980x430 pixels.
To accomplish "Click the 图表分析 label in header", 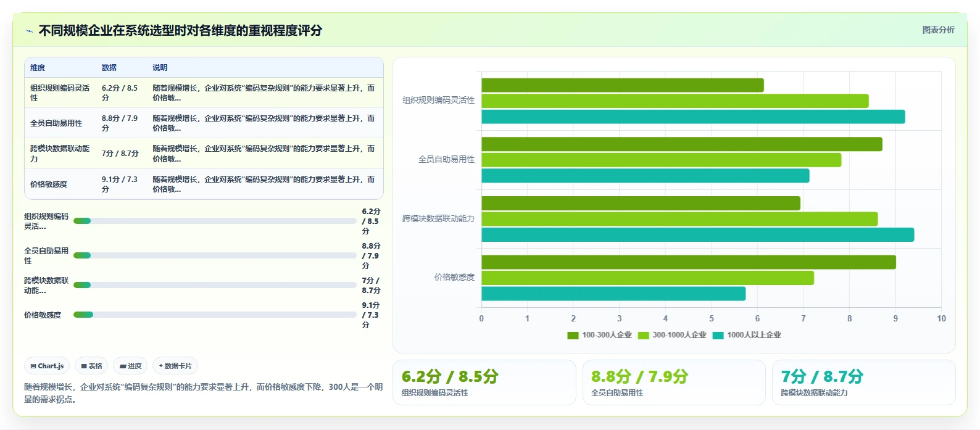I will (938, 30).
